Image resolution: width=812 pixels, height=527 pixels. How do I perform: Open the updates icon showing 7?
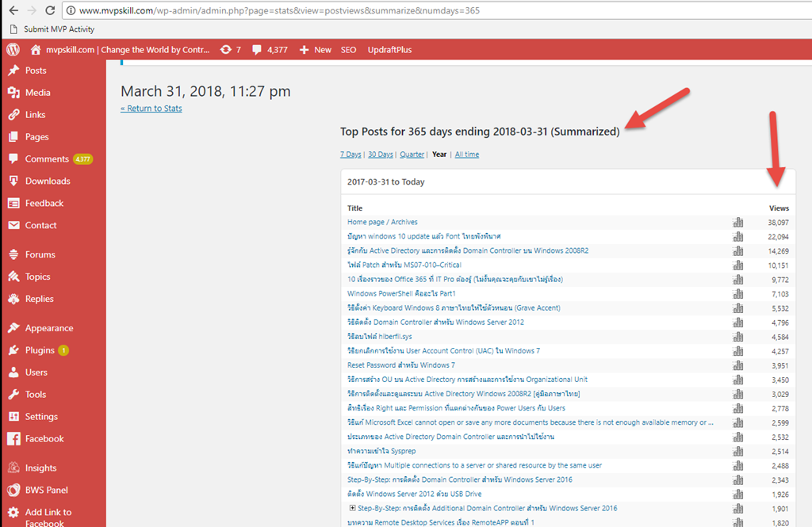pos(226,50)
